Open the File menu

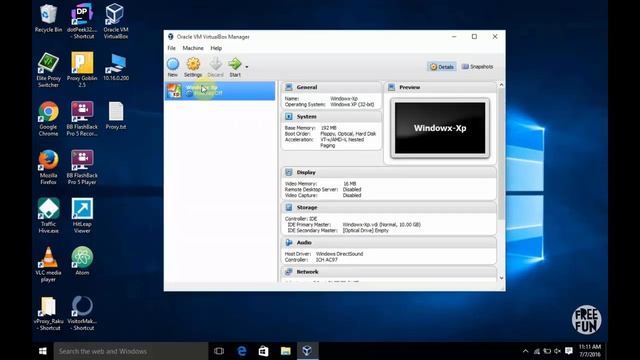pos(171,48)
